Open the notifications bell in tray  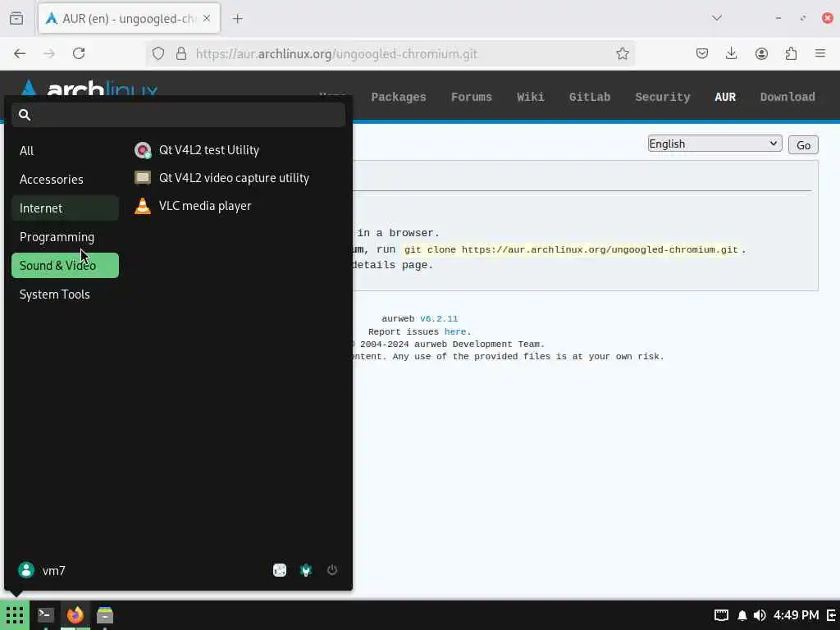coord(742,615)
